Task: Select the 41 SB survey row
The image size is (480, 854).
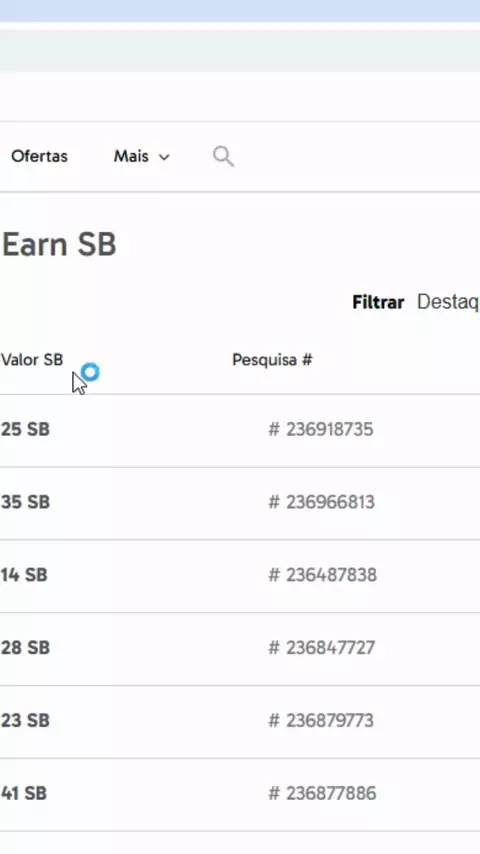Action: (240, 795)
